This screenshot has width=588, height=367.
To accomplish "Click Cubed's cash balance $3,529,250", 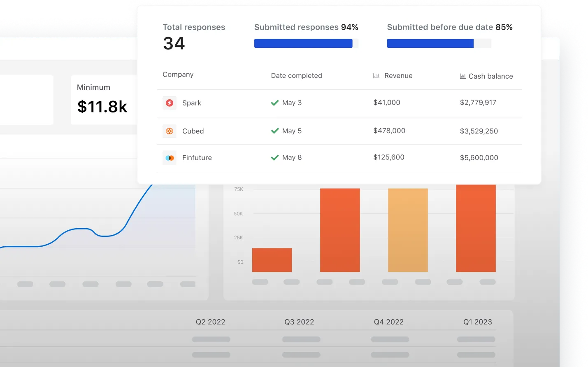I will click(x=479, y=131).
